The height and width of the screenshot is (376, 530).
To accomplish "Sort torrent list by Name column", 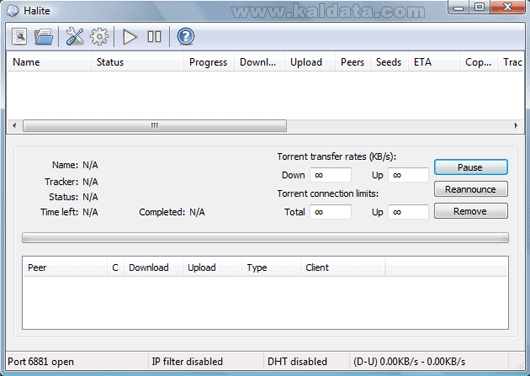I will point(49,62).
